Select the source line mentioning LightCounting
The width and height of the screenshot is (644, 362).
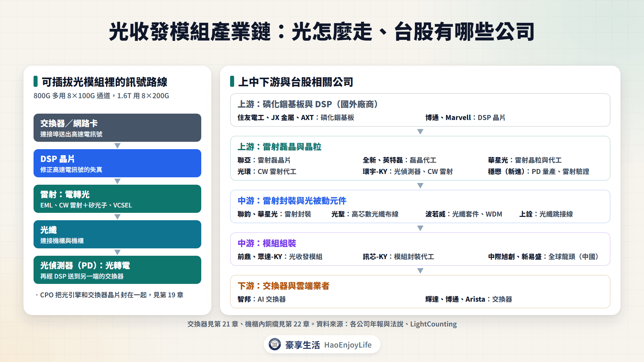(322, 324)
